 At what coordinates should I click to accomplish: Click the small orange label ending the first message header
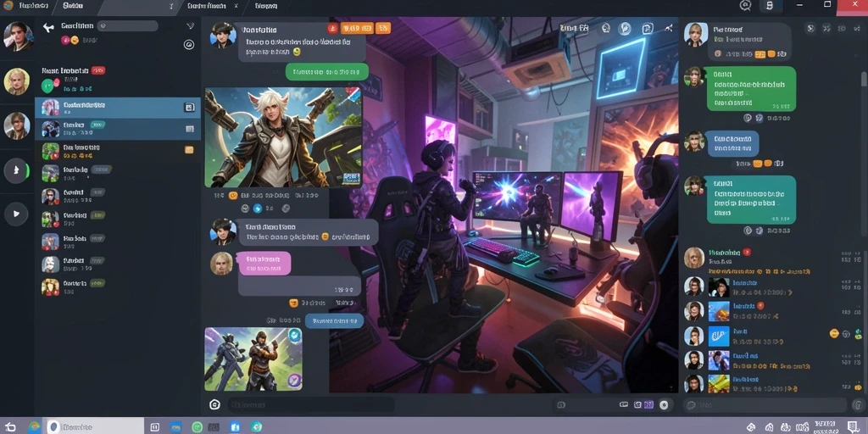click(383, 28)
